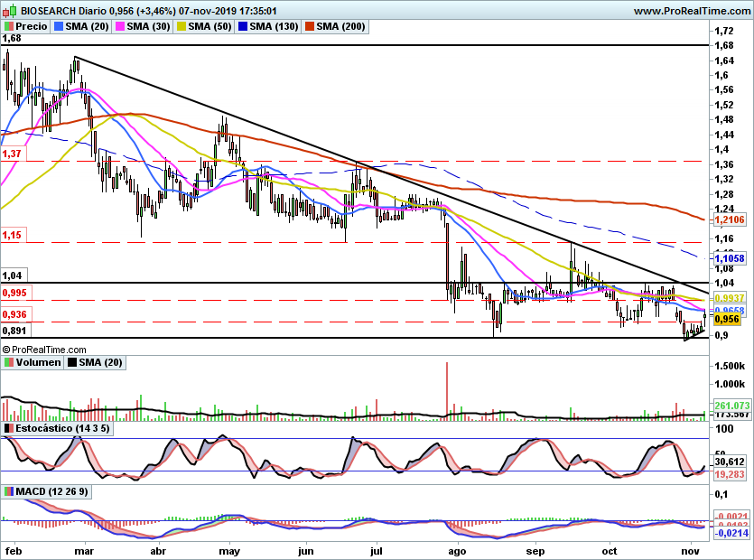
Task: Click the Estocástico indicator icon
Action: [9, 428]
